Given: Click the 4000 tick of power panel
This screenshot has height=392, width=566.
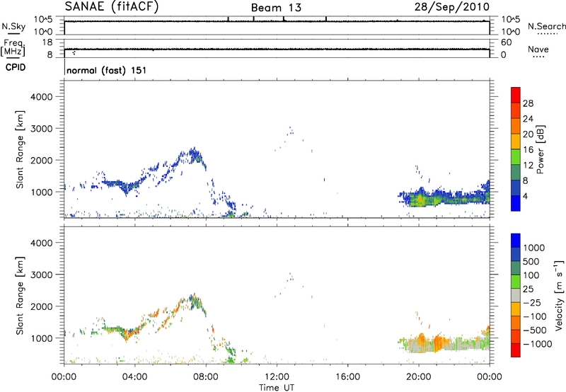Looking at the screenshot, I should 41,97.
